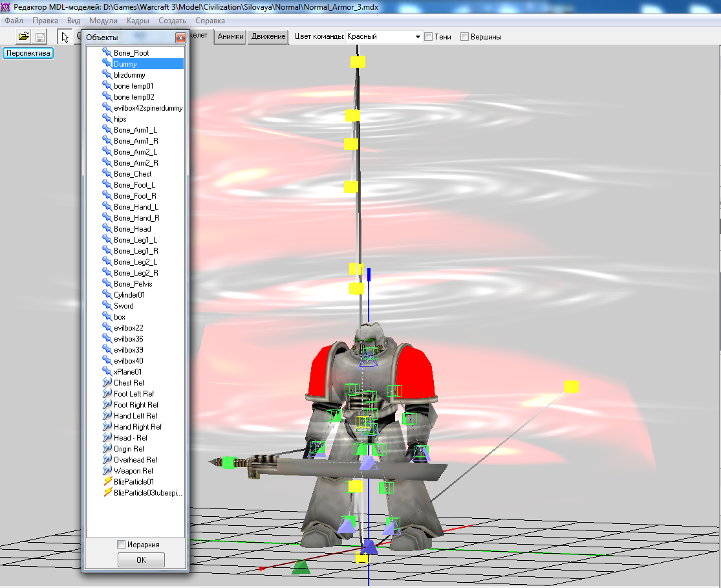Open the Правка menu
This screenshot has width=721, height=588.
click(x=45, y=21)
